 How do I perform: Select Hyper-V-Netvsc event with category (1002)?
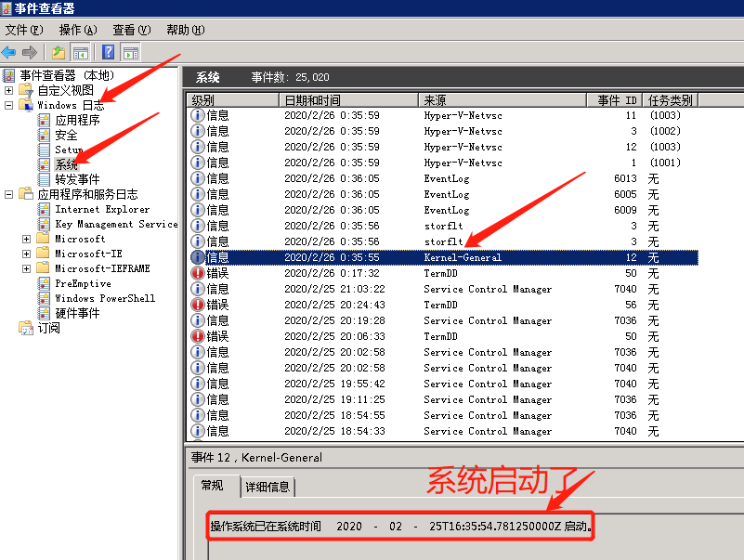(443, 131)
